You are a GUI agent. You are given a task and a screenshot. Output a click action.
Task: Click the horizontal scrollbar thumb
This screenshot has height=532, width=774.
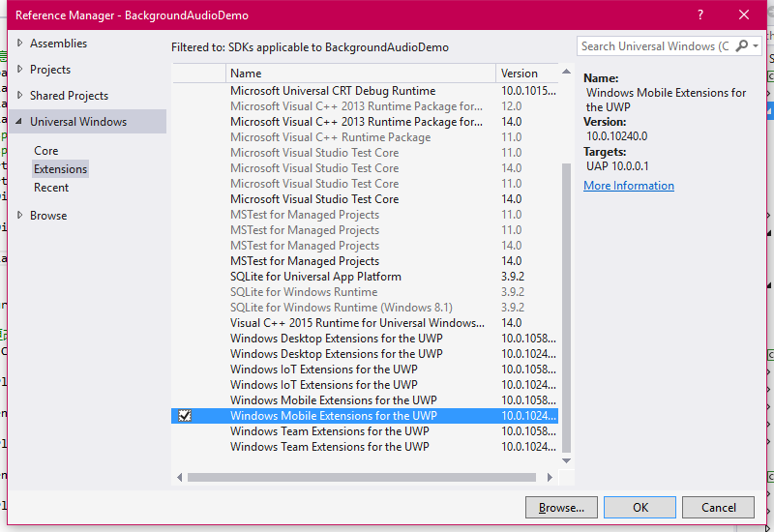coord(362,477)
